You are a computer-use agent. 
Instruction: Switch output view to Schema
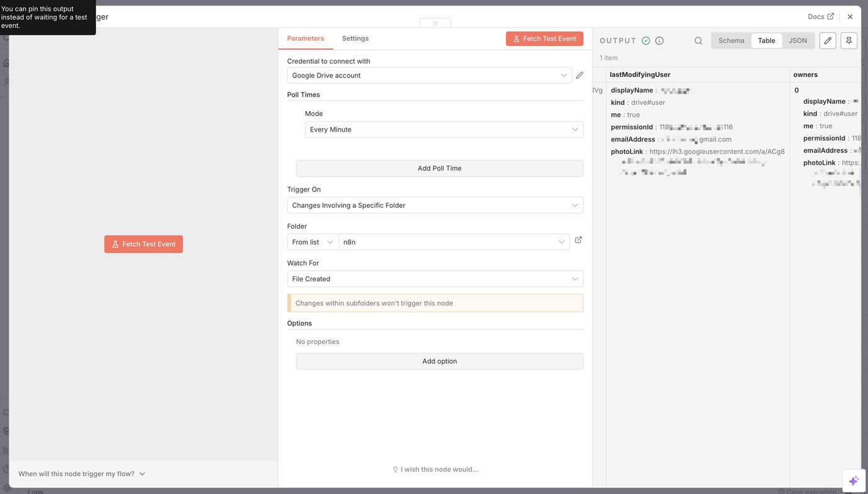pyautogui.click(x=731, y=41)
